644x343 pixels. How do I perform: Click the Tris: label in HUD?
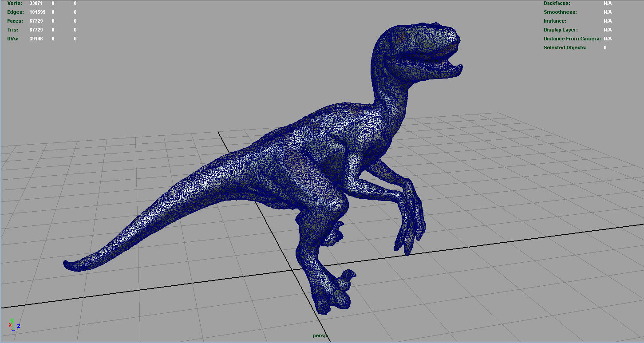(x=13, y=30)
